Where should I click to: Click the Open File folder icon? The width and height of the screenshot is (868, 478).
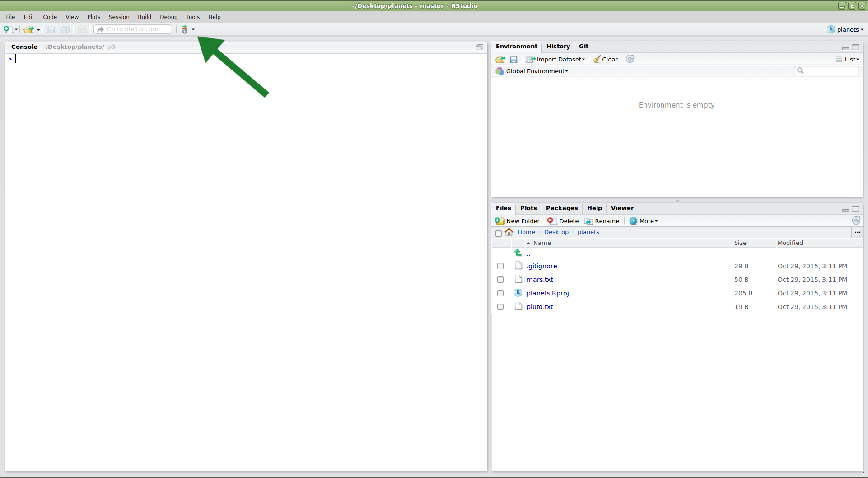click(29, 29)
